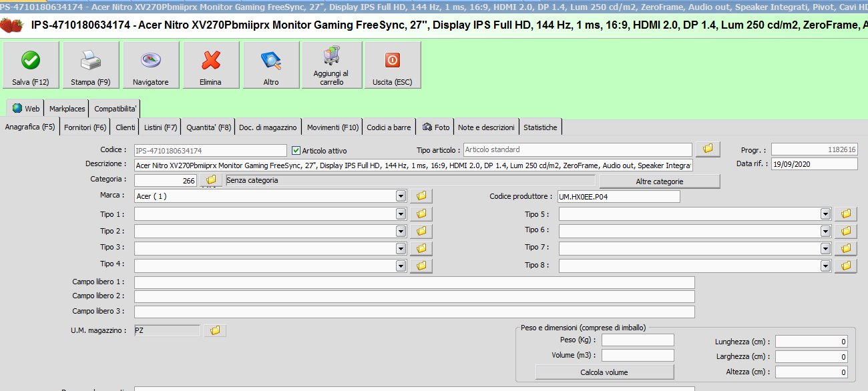Expand the Tipo 2 dropdown

tap(401, 232)
